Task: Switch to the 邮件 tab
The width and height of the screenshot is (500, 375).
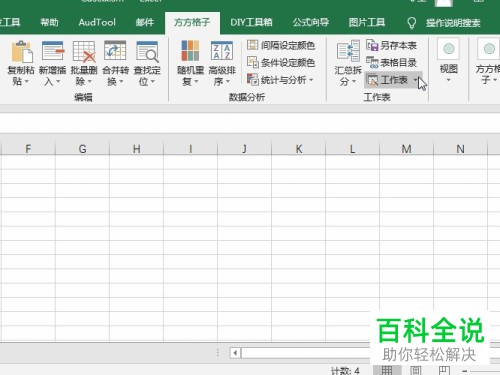Action: pyautogui.click(x=145, y=22)
